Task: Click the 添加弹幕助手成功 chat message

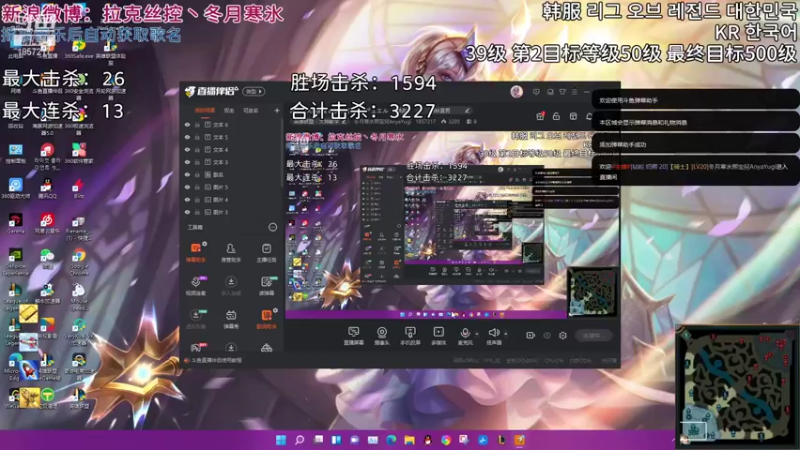Action: 695,144
